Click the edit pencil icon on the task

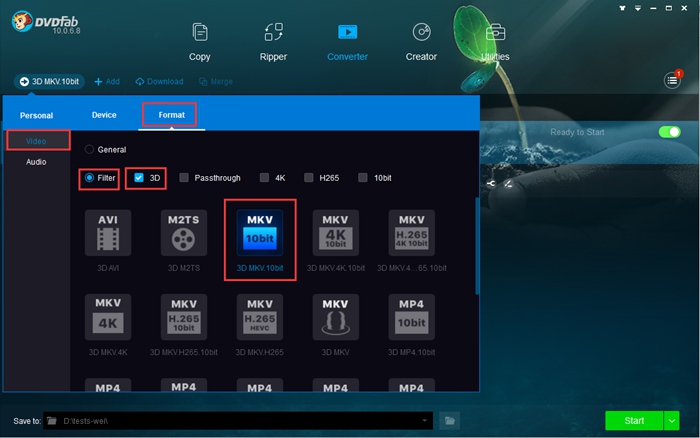click(508, 184)
